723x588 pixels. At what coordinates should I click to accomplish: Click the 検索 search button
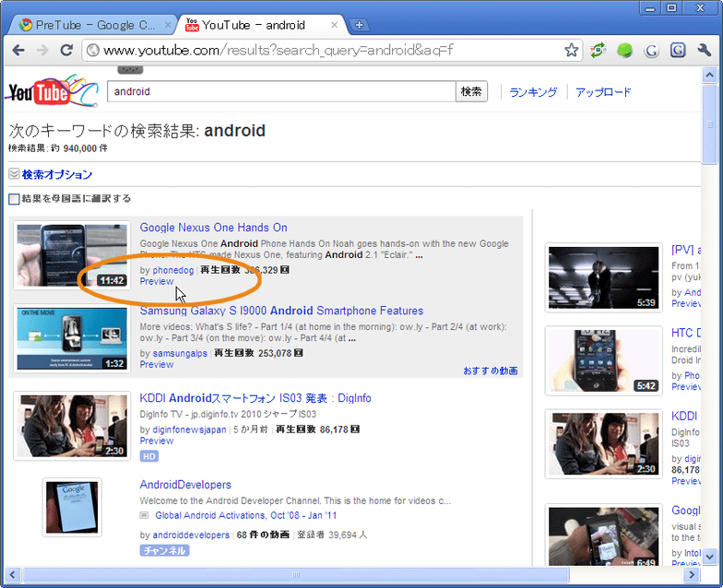[471, 91]
